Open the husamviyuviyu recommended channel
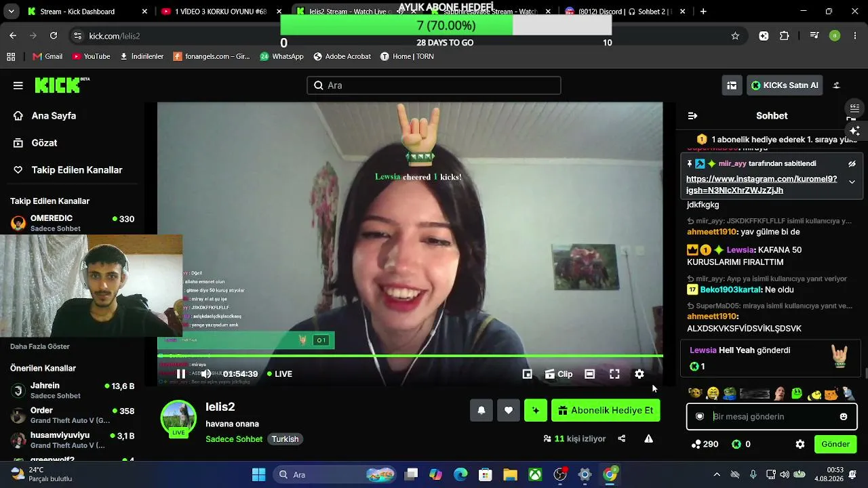 (x=72, y=440)
